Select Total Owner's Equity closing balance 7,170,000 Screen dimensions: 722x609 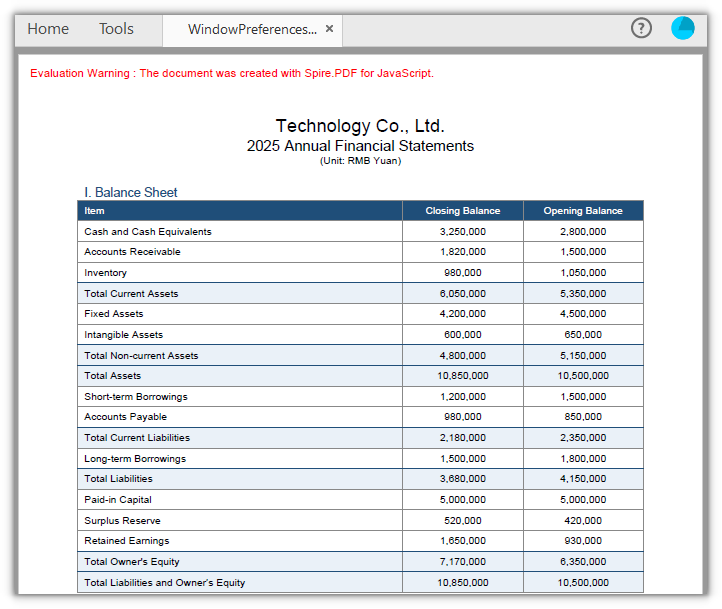pyautogui.click(x=463, y=562)
